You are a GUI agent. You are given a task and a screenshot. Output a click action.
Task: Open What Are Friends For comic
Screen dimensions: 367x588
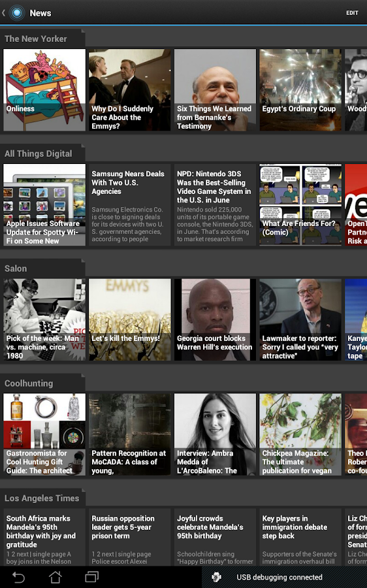point(300,204)
